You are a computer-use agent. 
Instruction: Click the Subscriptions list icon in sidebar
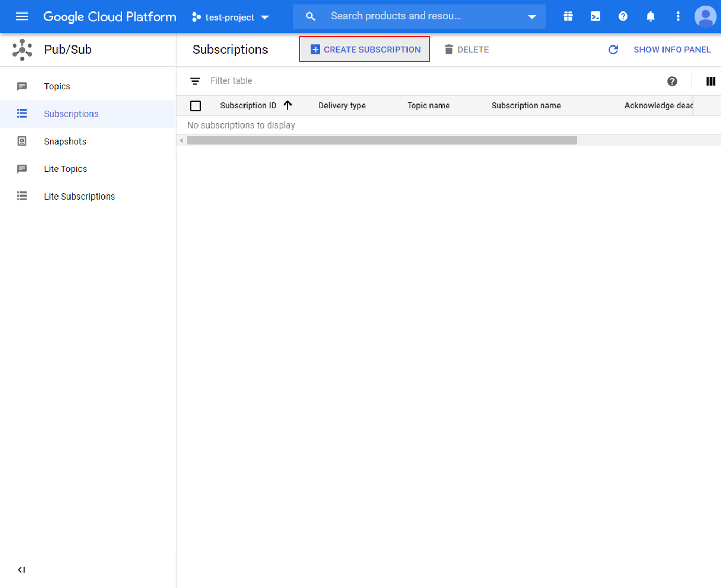tap(22, 113)
